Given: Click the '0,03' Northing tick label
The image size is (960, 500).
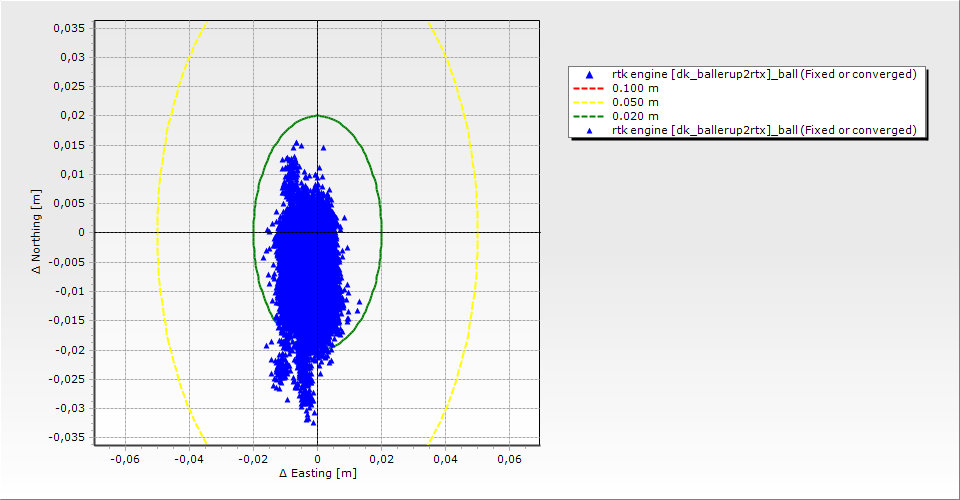Looking at the screenshot, I should 73,57.
